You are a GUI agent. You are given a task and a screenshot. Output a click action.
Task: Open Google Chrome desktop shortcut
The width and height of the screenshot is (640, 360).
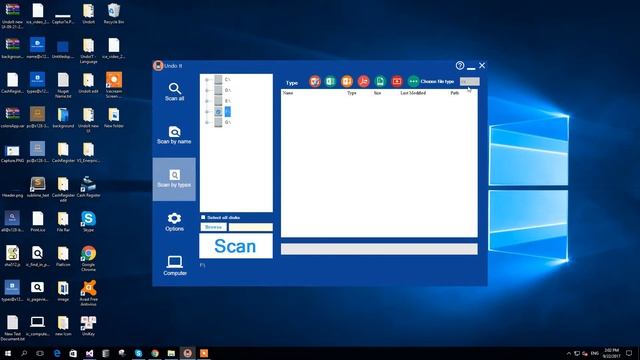[88, 258]
